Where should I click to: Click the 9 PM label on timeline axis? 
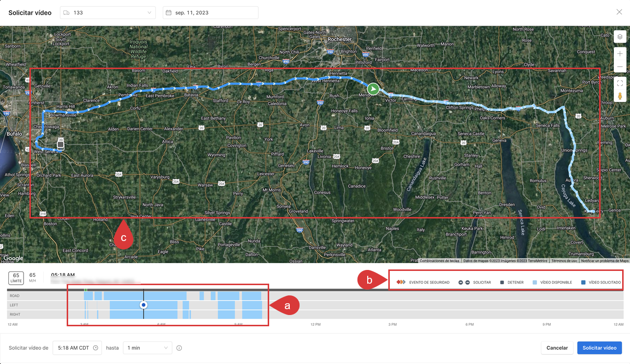pyautogui.click(x=547, y=324)
